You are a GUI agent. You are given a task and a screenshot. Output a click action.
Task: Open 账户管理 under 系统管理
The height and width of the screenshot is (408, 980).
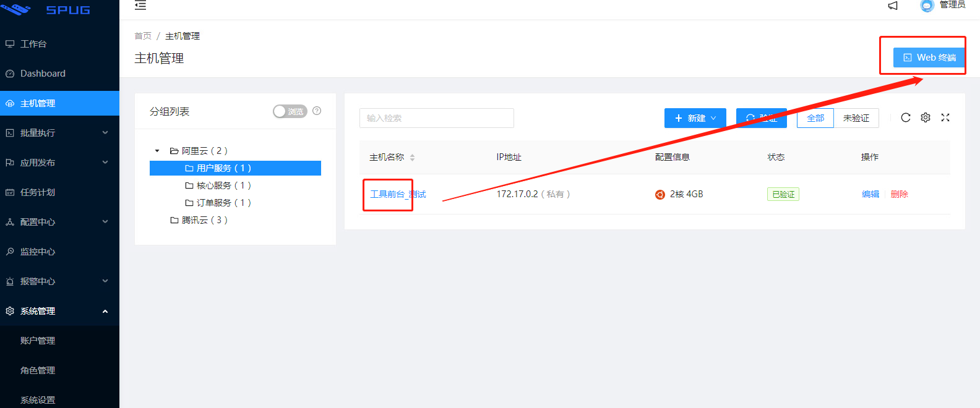[x=59, y=341]
